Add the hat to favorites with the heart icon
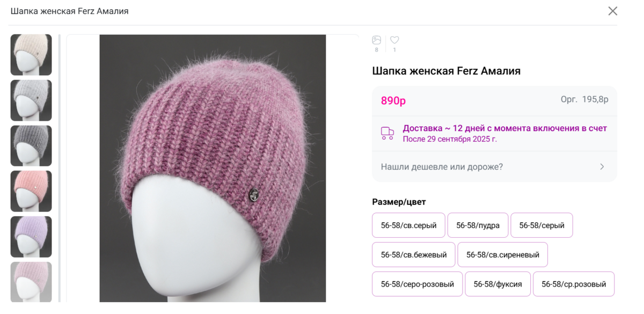This screenshot has width=644, height=314. (394, 40)
